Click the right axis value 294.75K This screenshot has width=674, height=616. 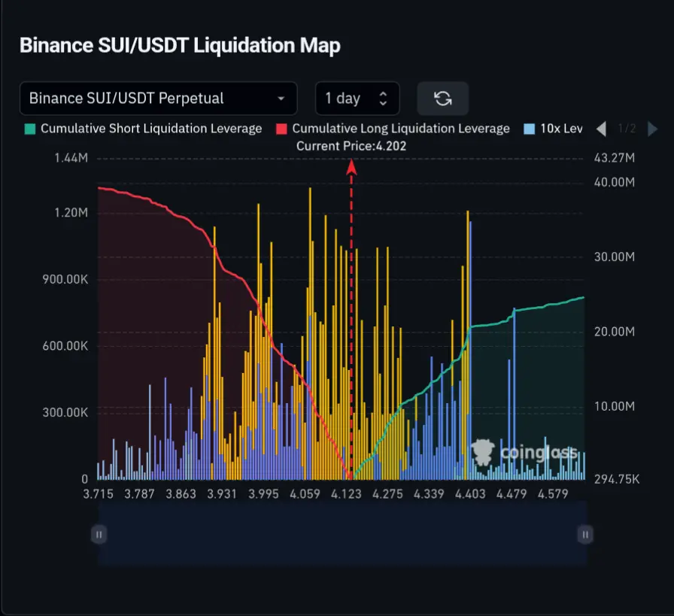tap(617, 479)
